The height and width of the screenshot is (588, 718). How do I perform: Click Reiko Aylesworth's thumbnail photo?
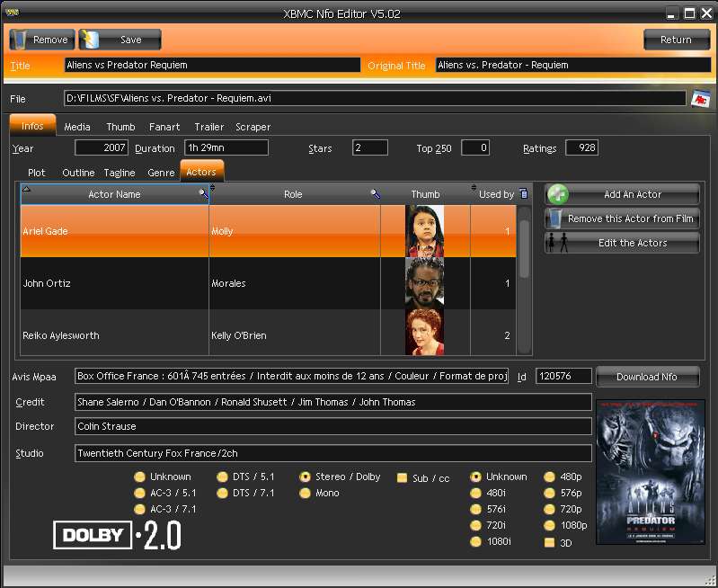pyautogui.click(x=424, y=333)
